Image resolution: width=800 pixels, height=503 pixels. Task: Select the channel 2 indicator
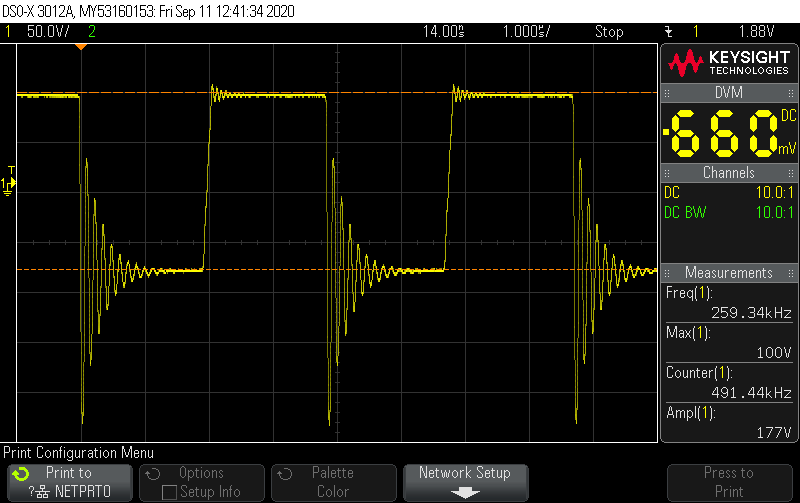coord(92,32)
